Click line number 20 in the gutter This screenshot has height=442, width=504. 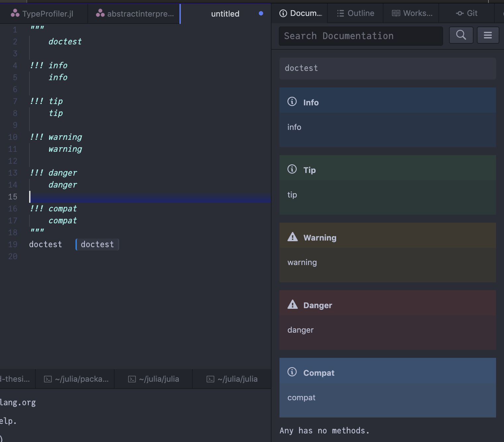point(13,256)
